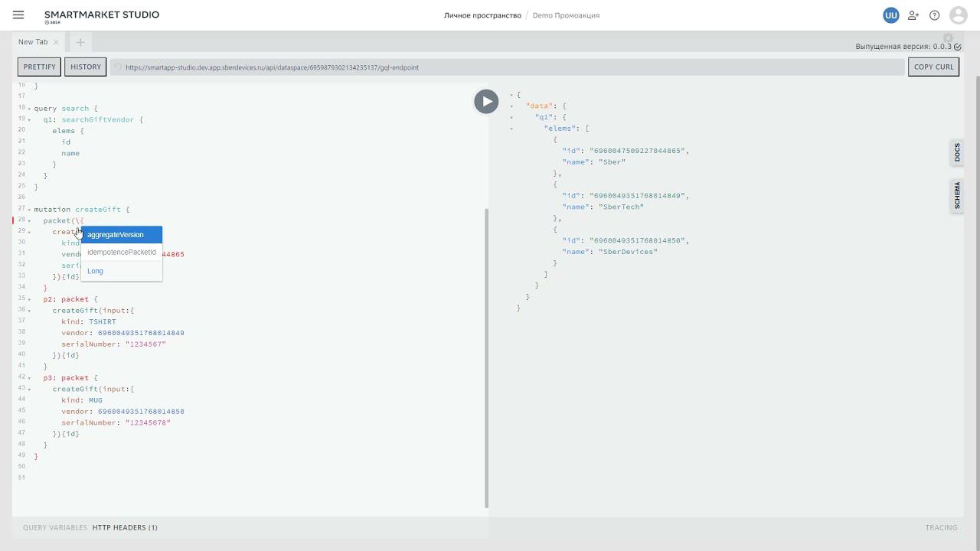This screenshot has height=551, width=980.
Task: Open the hamburger main menu
Action: coord(18,15)
